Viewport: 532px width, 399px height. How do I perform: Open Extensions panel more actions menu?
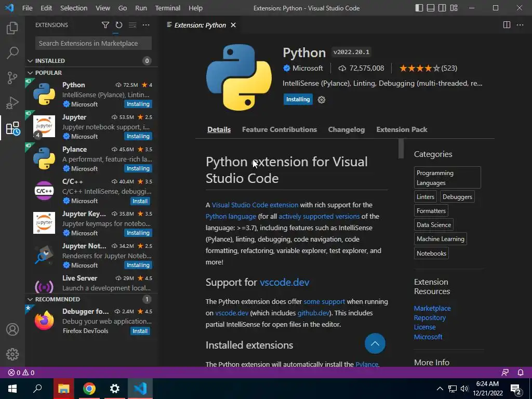coord(146,25)
